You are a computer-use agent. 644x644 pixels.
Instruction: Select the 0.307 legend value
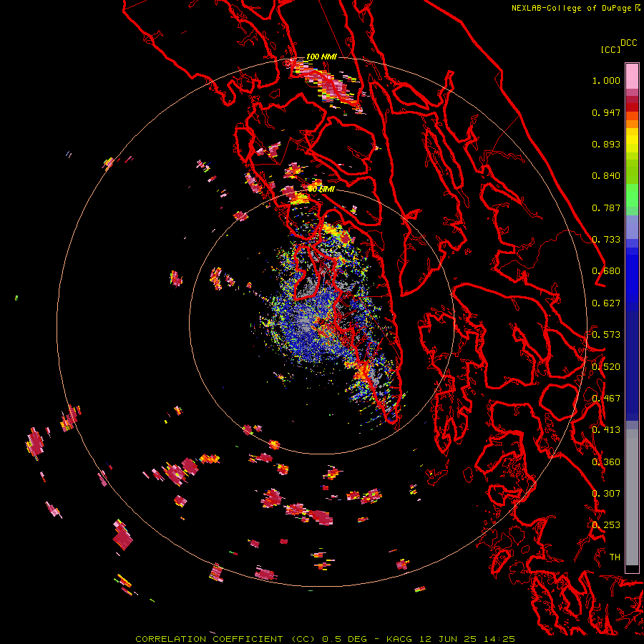pos(606,494)
